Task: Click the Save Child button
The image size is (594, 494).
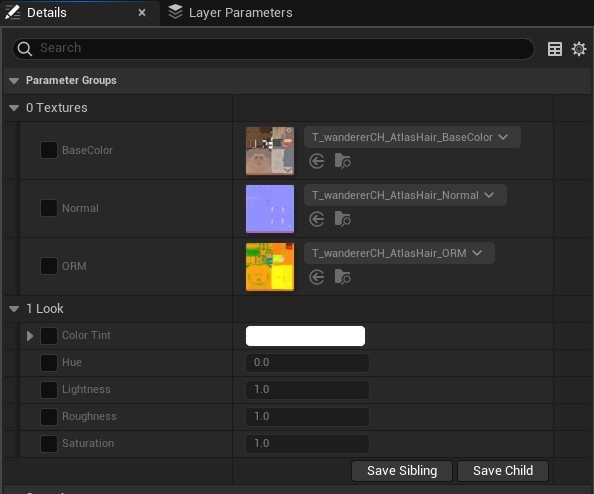Action: pos(503,471)
